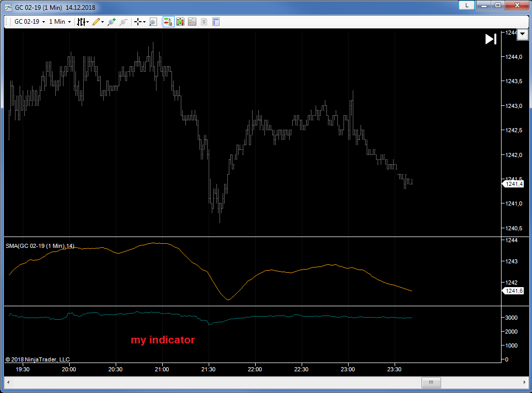532x393 pixels.
Task: Open the Data Series candlestick icon
Action: pos(180,22)
